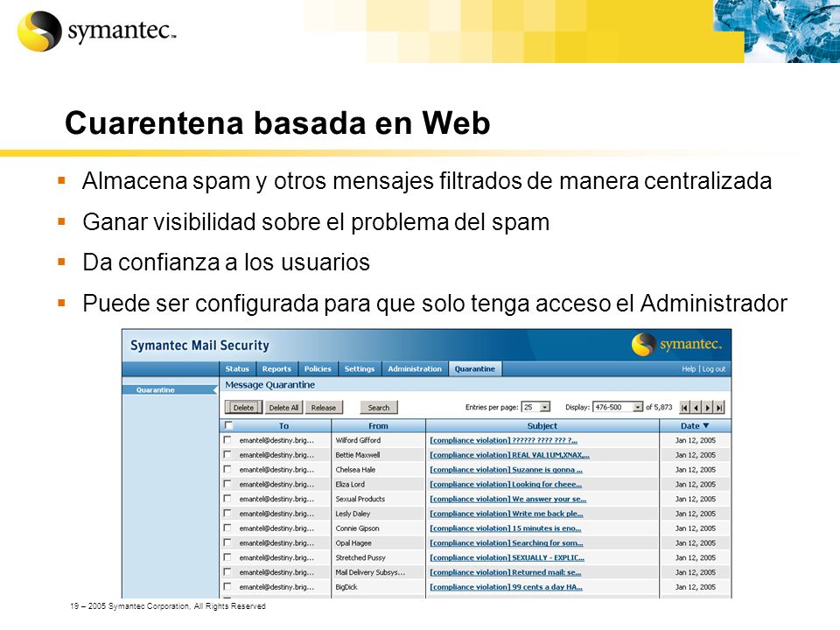Open the Write me back ple subject link

pyautogui.click(x=507, y=514)
